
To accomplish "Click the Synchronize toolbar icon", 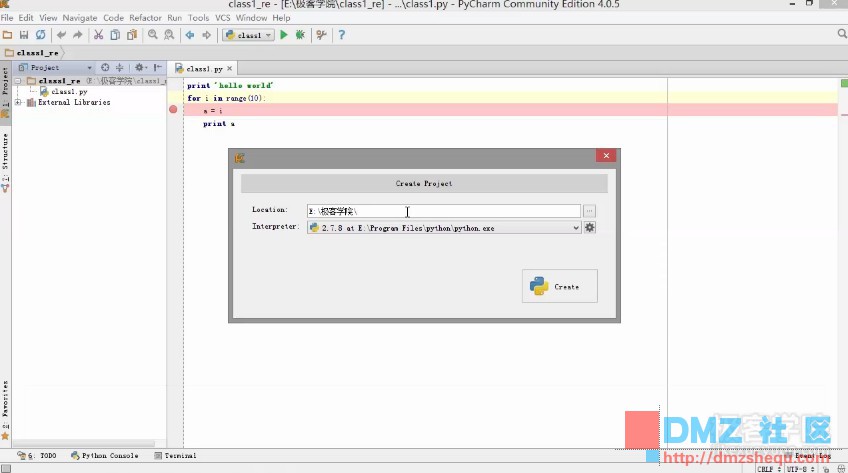I will 41,35.
